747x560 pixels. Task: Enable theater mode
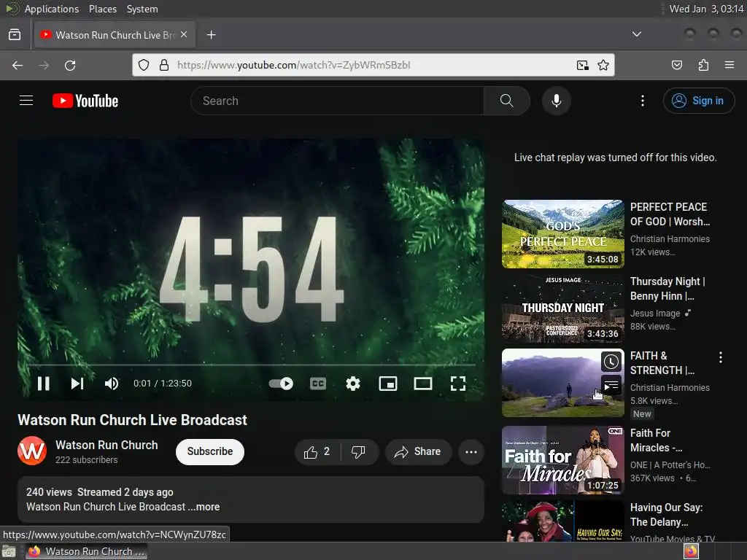422,384
